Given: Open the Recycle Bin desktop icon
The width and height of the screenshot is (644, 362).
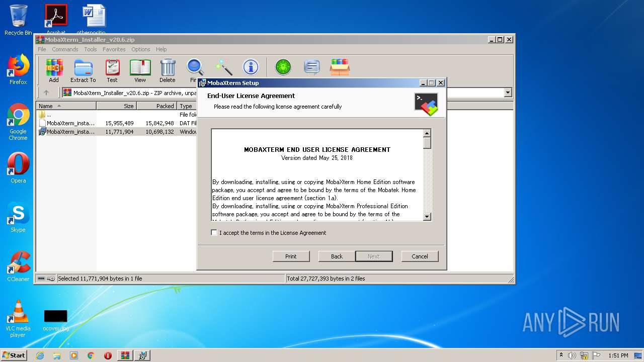Looking at the screenshot, I should [18, 20].
